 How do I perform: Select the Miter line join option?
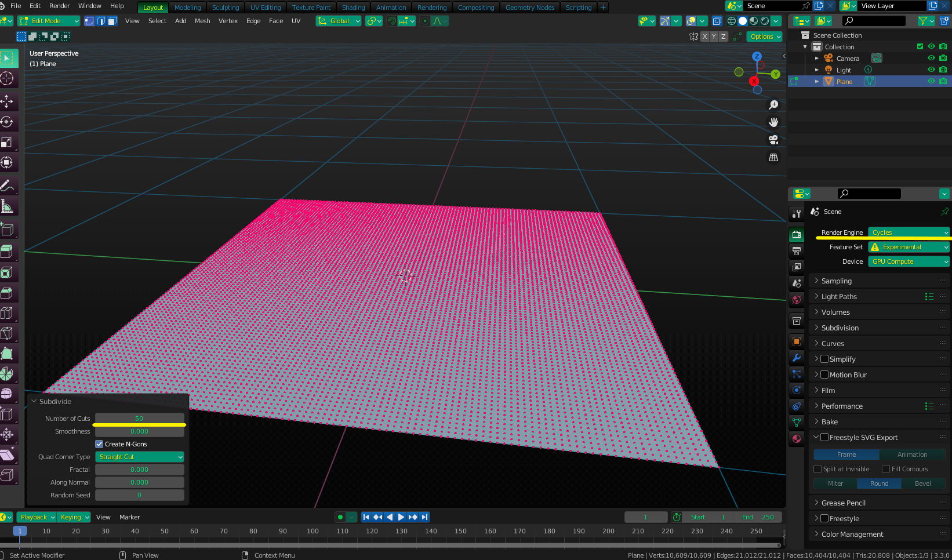[x=835, y=483]
